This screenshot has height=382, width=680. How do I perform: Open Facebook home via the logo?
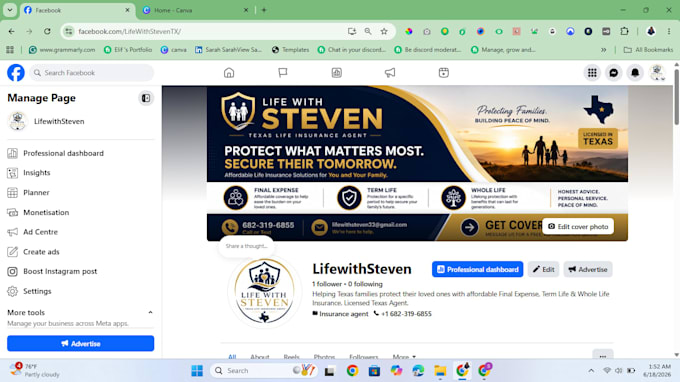16,73
